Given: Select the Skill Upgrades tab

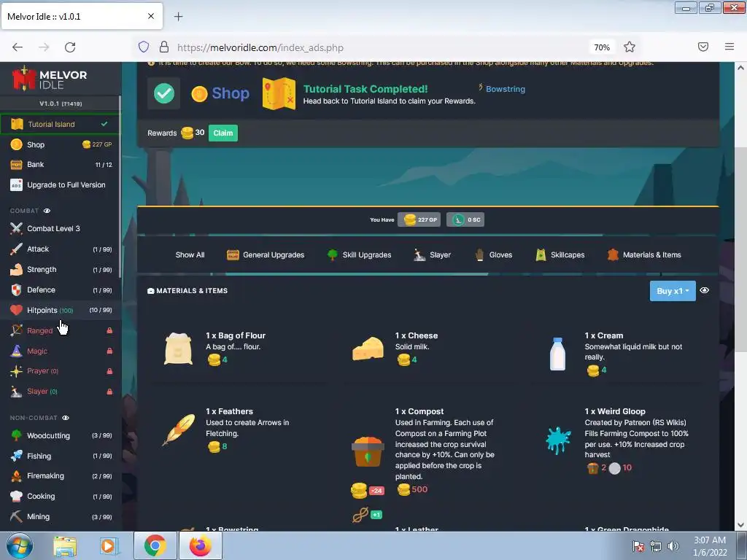Looking at the screenshot, I should point(359,254).
